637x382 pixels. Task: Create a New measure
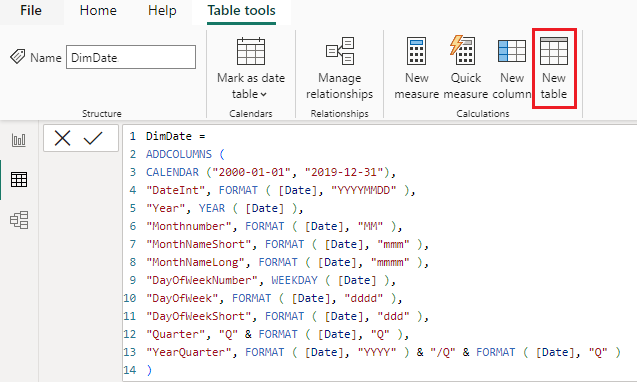pyautogui.click(x=416, y=68)
